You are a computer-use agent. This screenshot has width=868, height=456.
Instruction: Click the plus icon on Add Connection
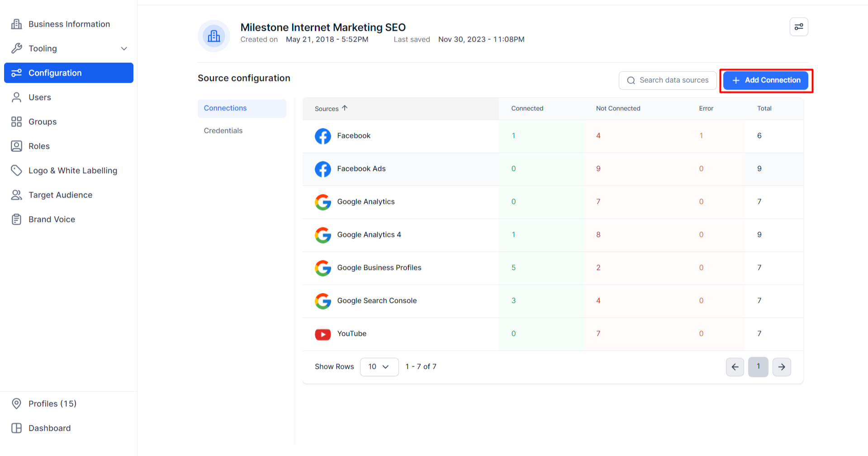tap(736, 80)
